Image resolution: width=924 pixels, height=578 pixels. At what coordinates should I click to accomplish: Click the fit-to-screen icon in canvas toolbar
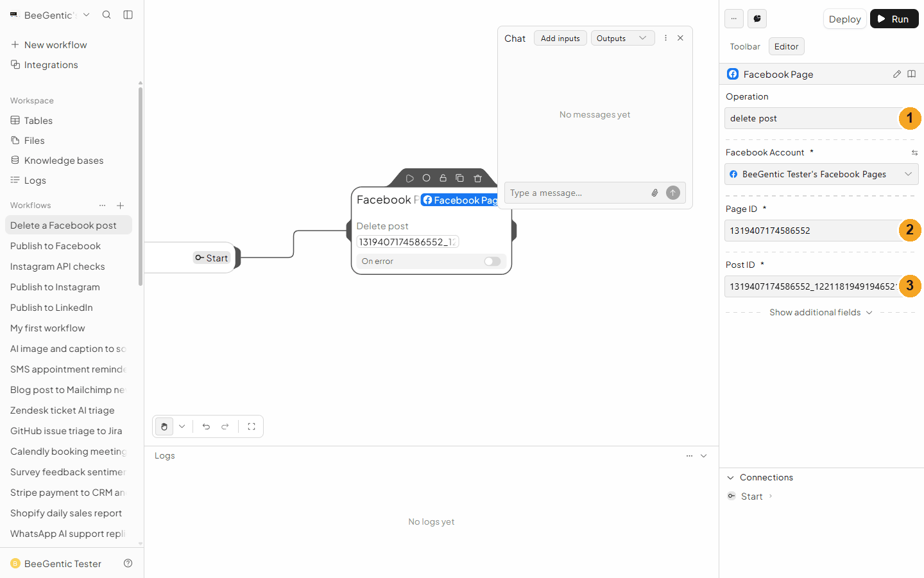[x=252, y=426]
